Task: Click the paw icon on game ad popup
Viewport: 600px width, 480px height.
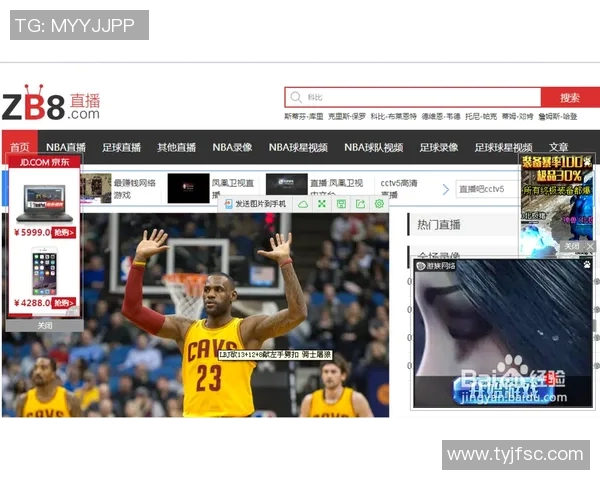Action: (585, 265)
